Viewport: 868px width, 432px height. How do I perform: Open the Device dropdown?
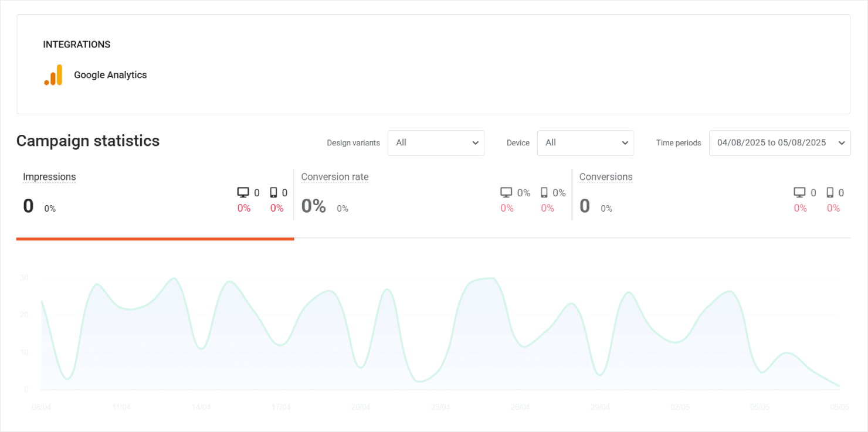coord(585,142)
